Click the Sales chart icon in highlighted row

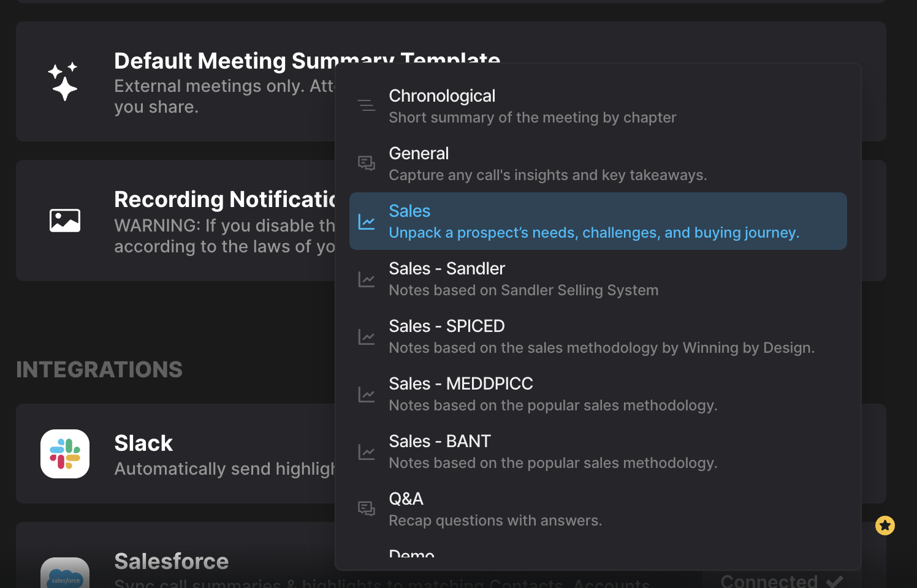tap(367, 222)
